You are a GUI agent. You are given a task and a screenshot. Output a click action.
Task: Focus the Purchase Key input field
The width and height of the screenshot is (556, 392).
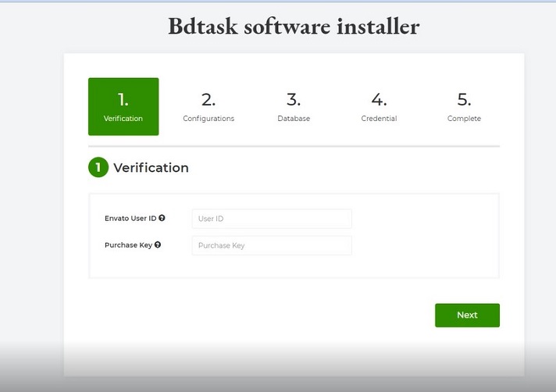coord(272,245)
